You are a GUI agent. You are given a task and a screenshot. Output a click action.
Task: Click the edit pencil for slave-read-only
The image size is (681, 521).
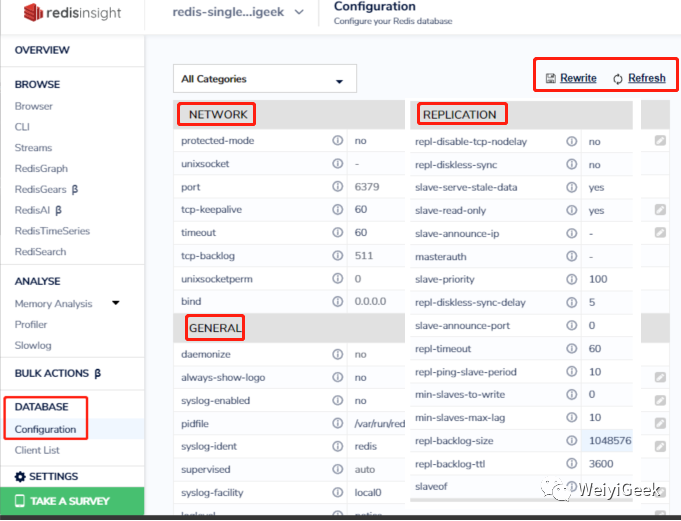click(660, 210)
